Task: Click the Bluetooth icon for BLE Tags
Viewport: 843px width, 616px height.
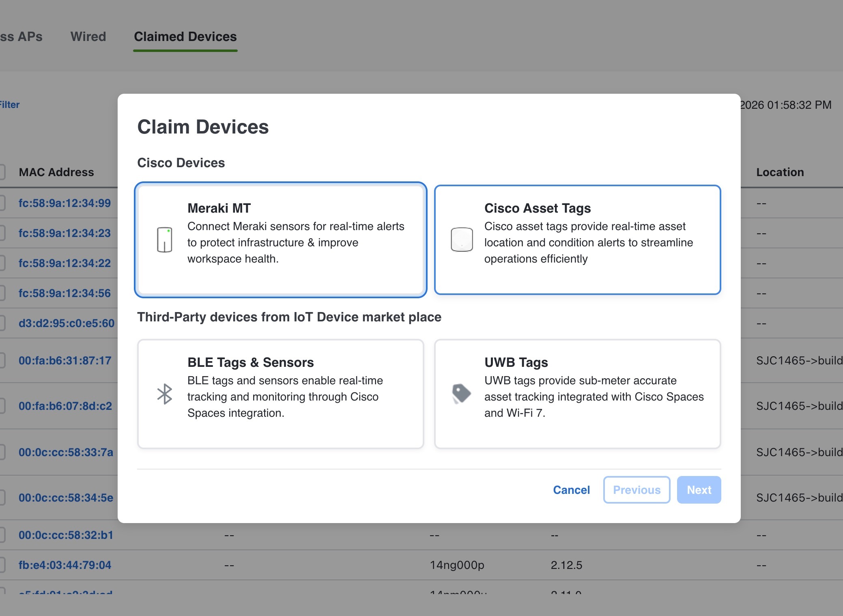Action: click(164, 394)
